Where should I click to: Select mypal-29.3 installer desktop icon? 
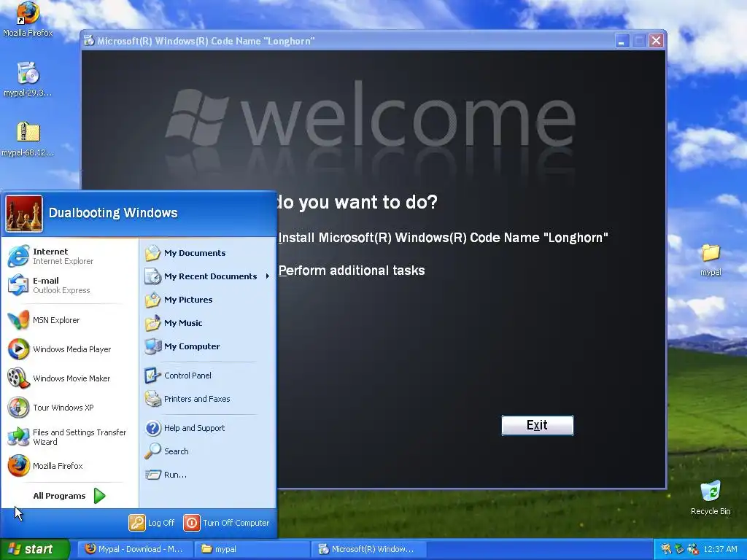[x=28, y=79]
